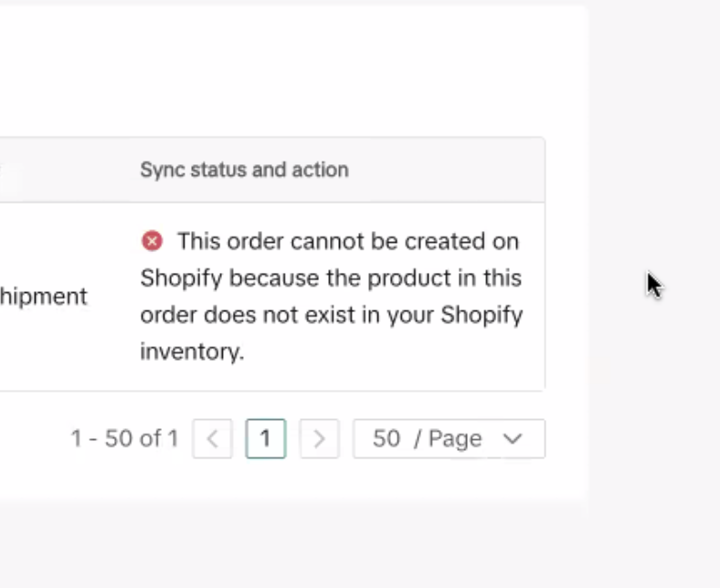Screen dimensions: 720x588
Task: Click the truncated shipment cell text
Action: click(x=44, y=297)
